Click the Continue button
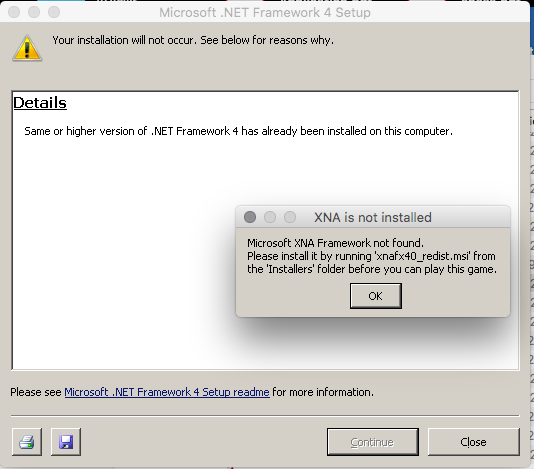 373,442
